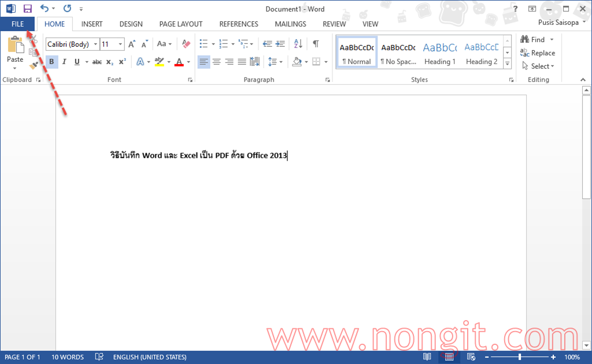Switch to the INSERT tab
This screenshot has width=592, height=364.
tap(92, 24)
